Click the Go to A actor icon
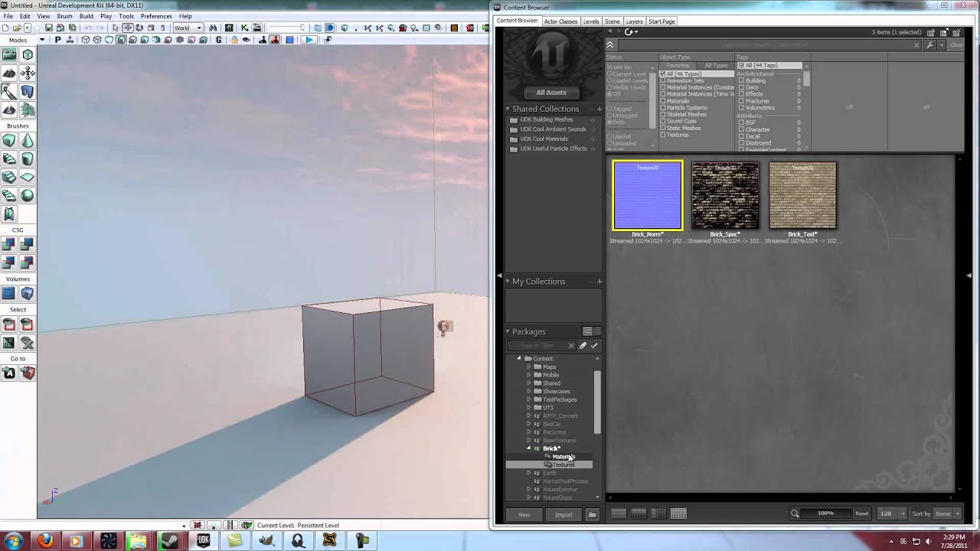 point(9,373)
